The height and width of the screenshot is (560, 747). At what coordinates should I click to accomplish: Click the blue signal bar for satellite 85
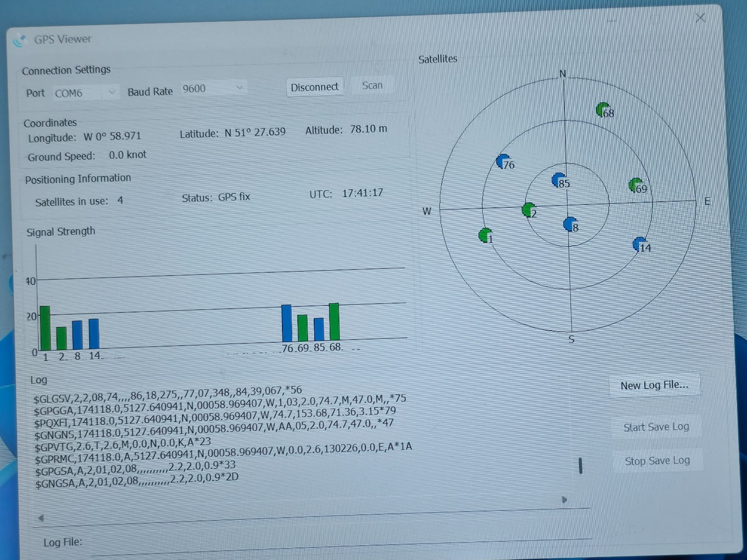coord(319,329)
